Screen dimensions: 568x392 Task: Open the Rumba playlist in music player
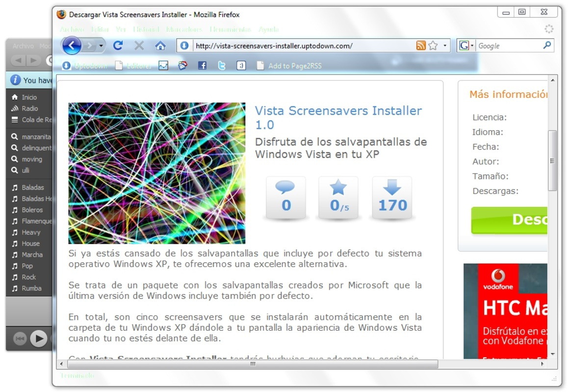click(27, 288)
